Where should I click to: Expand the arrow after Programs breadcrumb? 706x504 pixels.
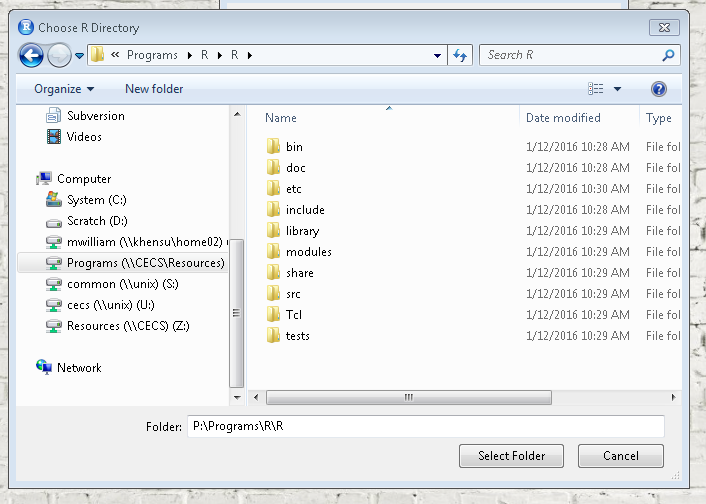click(x=190, y=55)
